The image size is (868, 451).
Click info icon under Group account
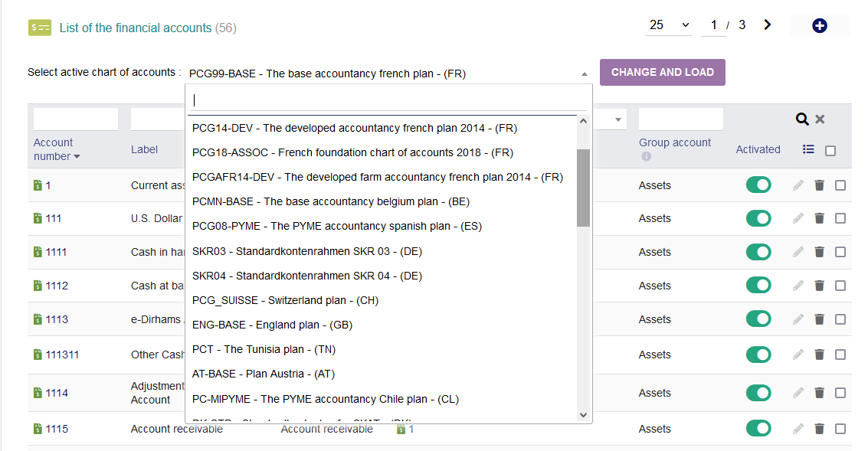pyautogui.click(x=646, y=157)
